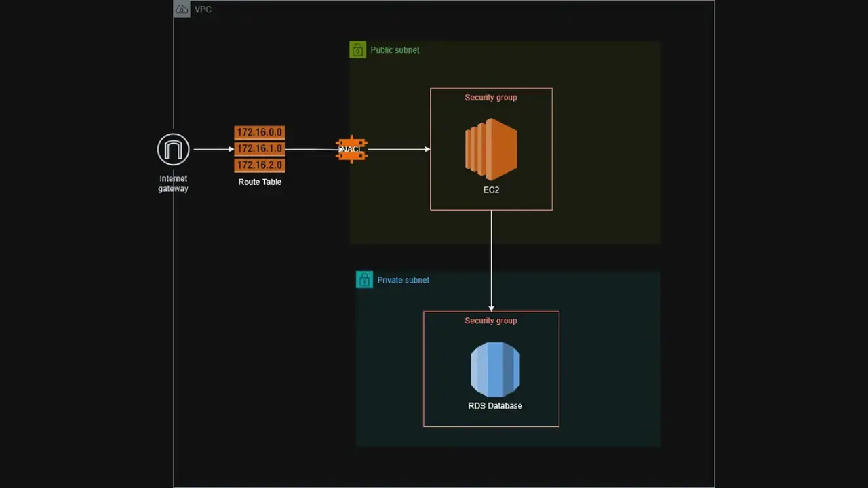The width and height of the screenshot is (868, 488).
Task: Click the Public subnet lock icon
Action: tap(357, 49)
